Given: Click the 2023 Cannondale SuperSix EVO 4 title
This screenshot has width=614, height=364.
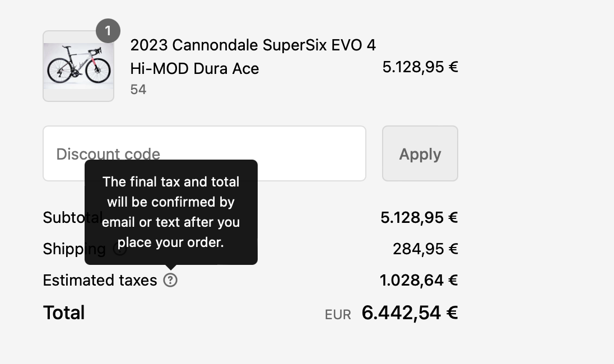Looking at the screenshot, I should (x=253, y=45).
